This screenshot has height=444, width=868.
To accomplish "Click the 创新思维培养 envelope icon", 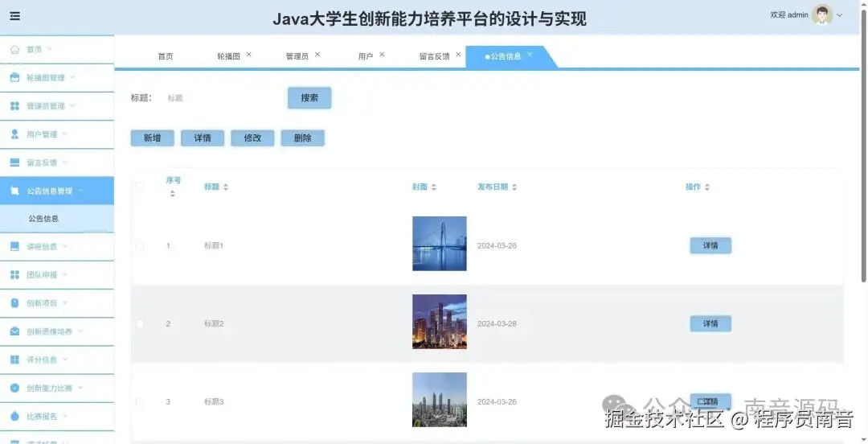I will [x=15, y=331].
